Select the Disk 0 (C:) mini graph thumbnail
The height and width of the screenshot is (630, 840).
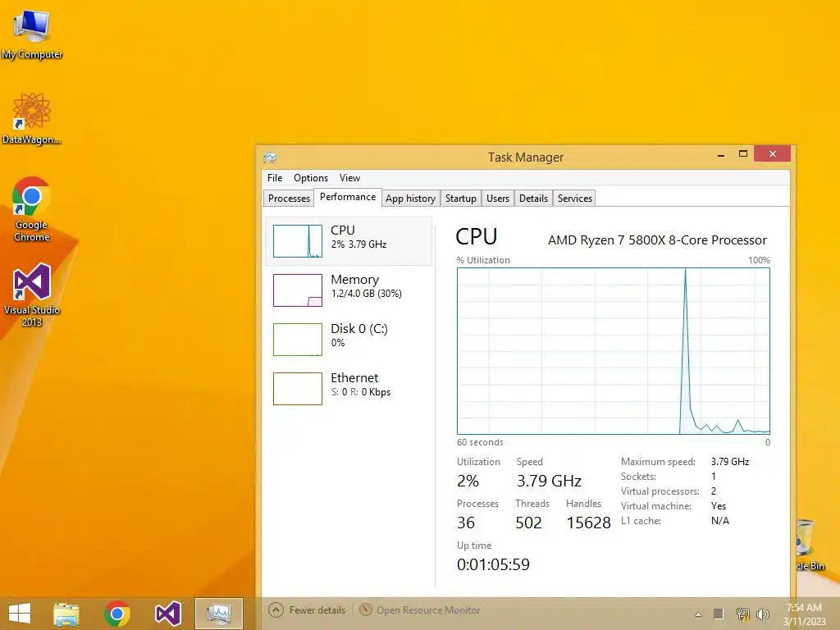point(298,340)
